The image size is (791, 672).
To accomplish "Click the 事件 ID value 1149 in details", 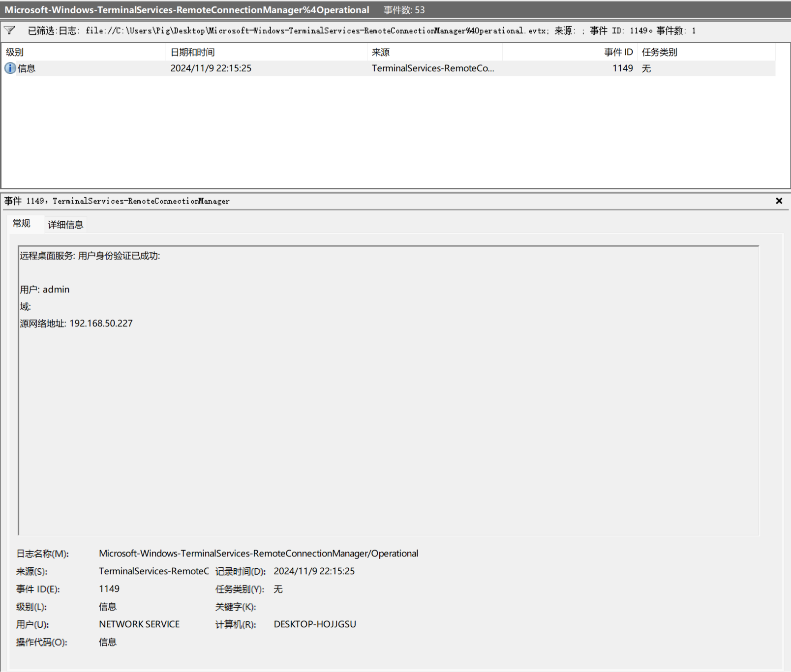I will pos(109,589).
